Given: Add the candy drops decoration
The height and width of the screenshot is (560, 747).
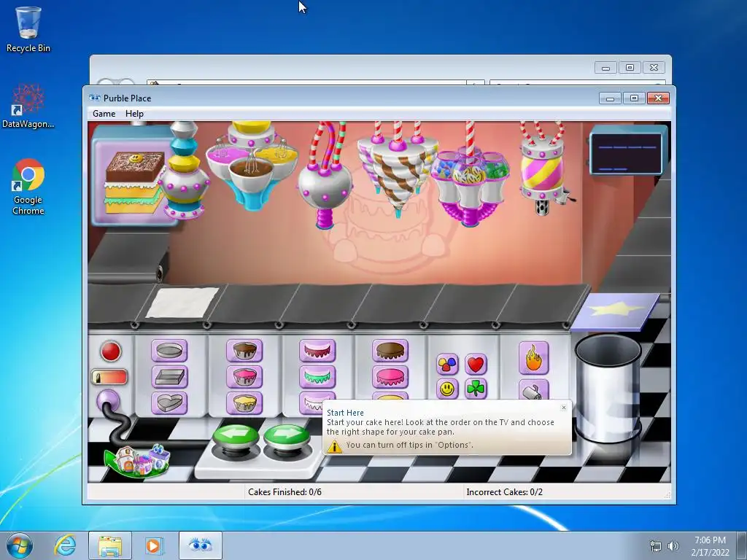Looking at the screenshot, I should click(x=447, y=365).
